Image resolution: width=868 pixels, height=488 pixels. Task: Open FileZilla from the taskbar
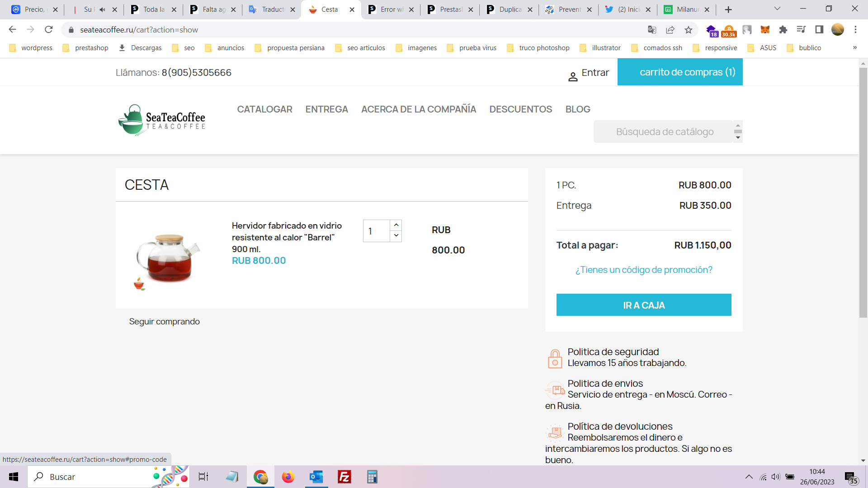[x=344, y=477]
